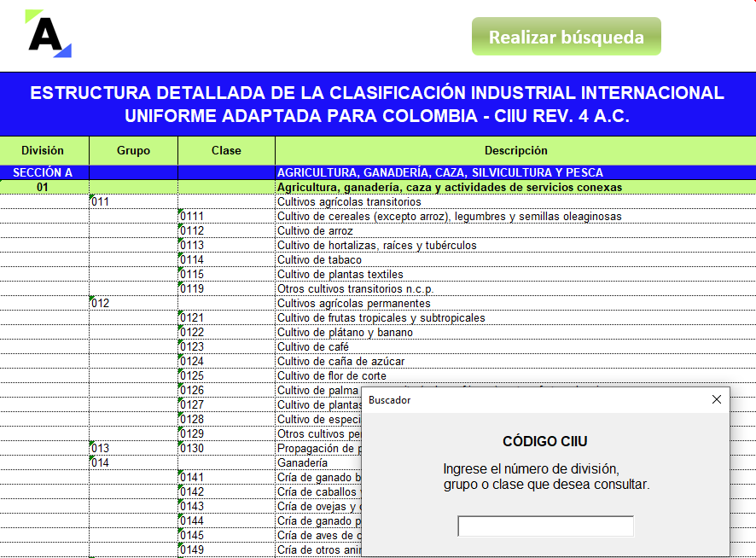
Task: Select class cell 0124
Action: click(227, 361)
